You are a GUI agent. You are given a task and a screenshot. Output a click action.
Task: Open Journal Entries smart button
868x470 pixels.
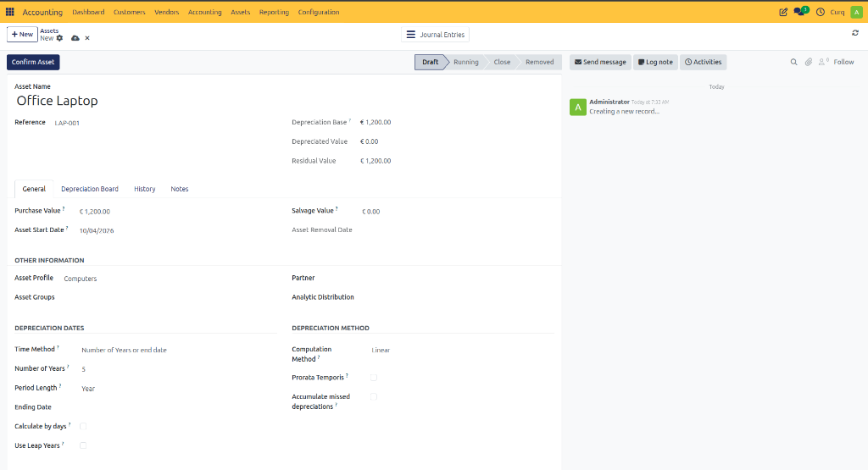(x=435, y=34)
